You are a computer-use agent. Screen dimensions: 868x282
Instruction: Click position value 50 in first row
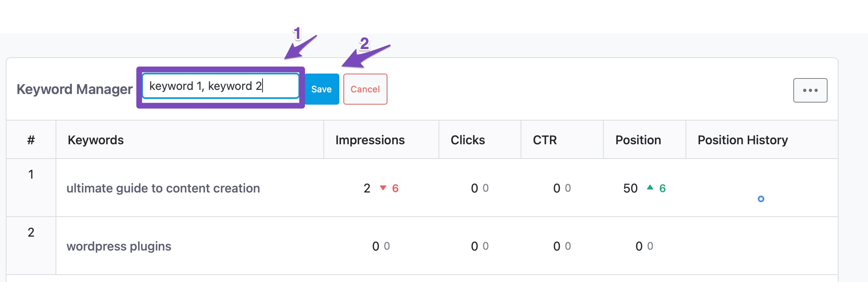click(x=630, y=188)
